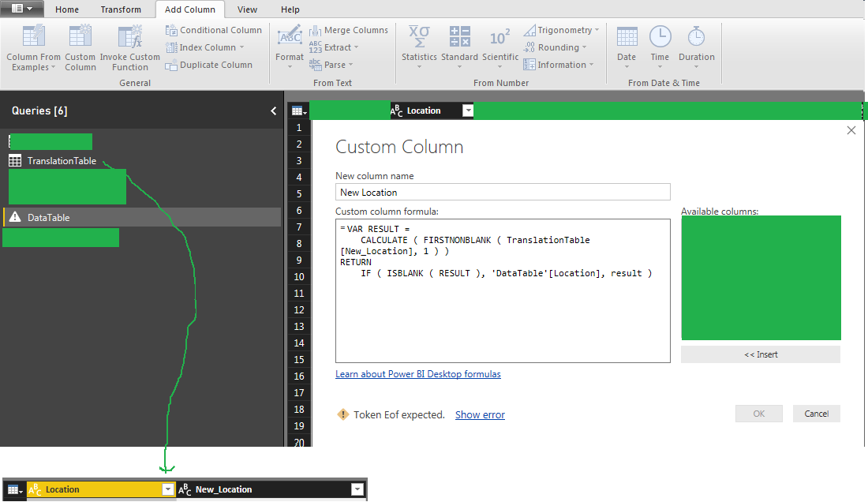This screenshot has width=868, height=502.
Task: Open the Duration column tool
Action: tap(697, 48)
